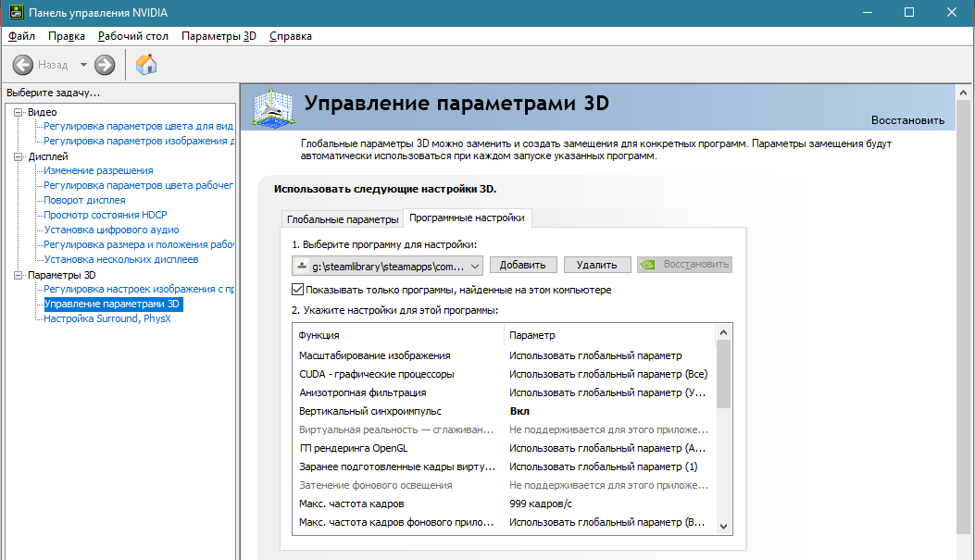
Task: Click the Восстановить link in header
Action: pos(907,120)
